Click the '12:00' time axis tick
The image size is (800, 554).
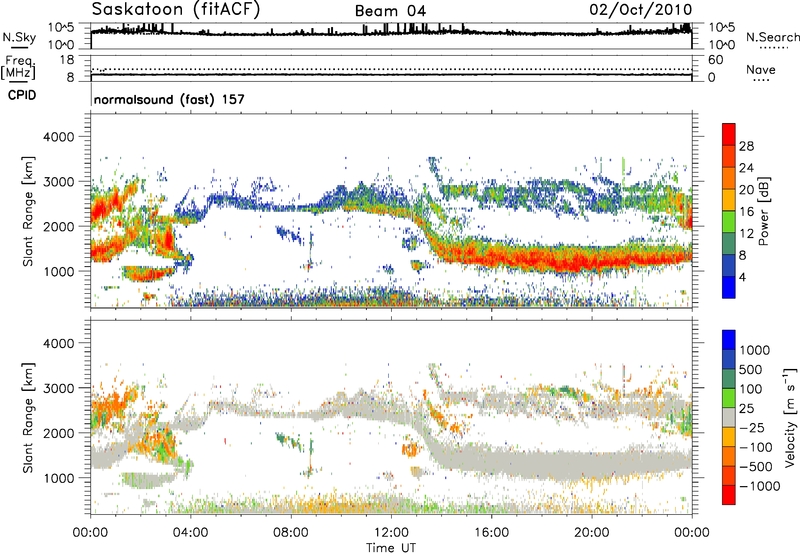pos(391,533)
